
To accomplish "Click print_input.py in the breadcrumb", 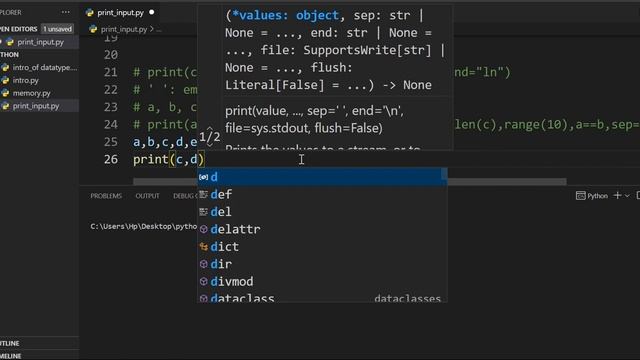I will click(x=124, y=29).
